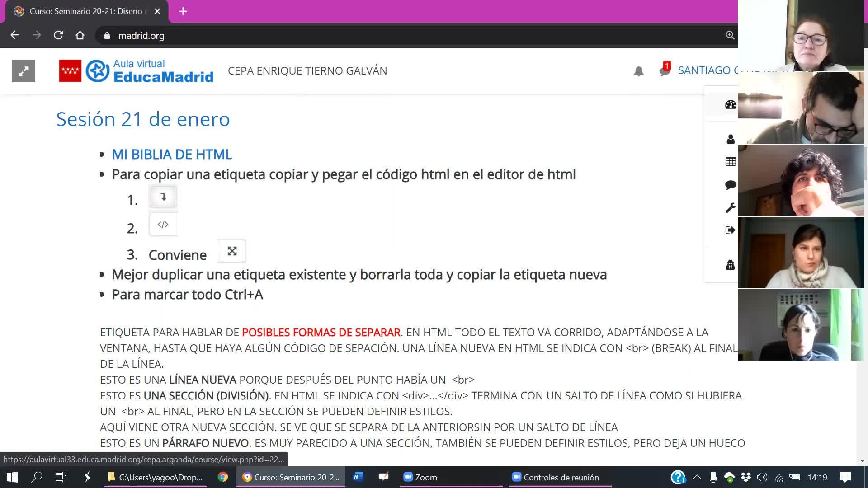The width and height of the screenshot is (868, 488).
Task: Open the wrench settings sidebar icon
Action: (x=730, y=207)
